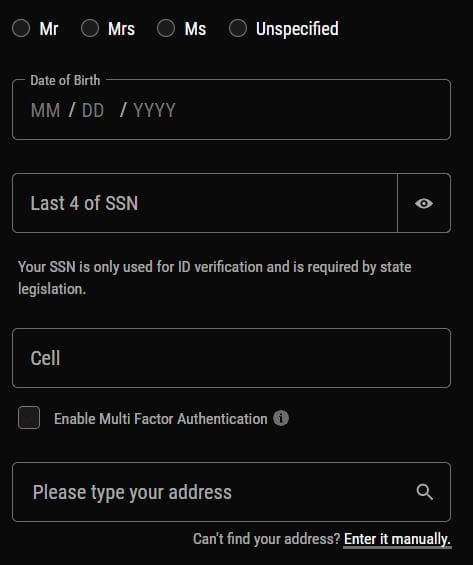Screen dimensions: 473x565
Task: Click the address search magnifier icon
Action: coord(424,492)
